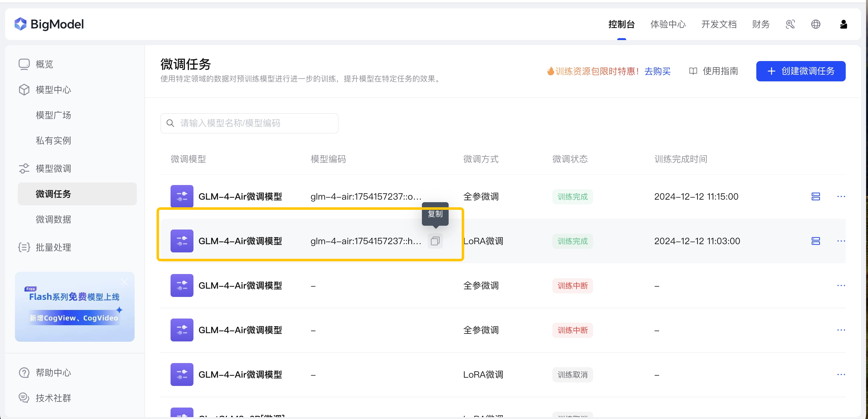Click model icon of the 训练取消 row
Screen dimensions: 868x419
tap(182, 374)
